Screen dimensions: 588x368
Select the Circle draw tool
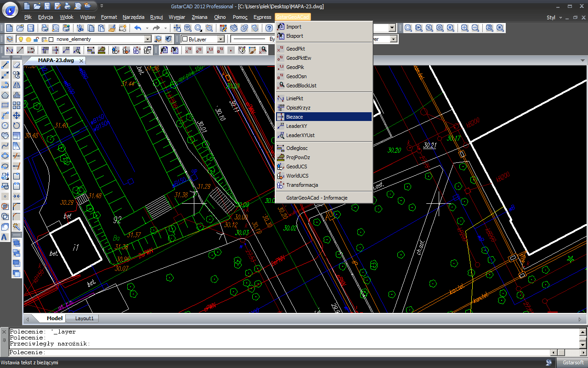(6, 126)
